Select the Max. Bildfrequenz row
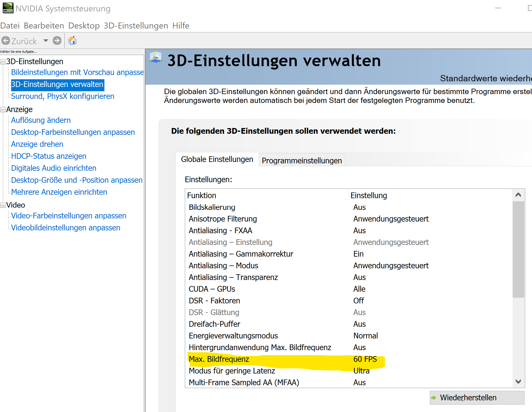This screenshot has height=412, width=532. [x=349, y=359]
